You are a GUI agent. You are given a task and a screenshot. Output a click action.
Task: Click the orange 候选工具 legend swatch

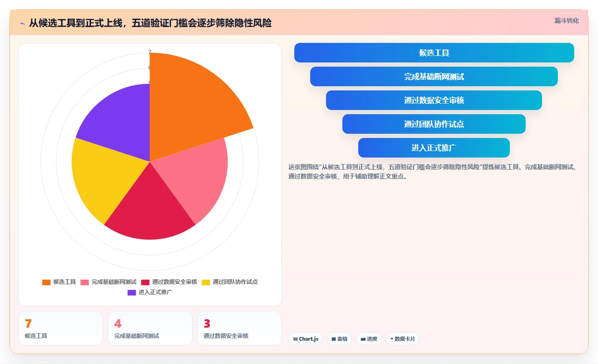[46, 282]
